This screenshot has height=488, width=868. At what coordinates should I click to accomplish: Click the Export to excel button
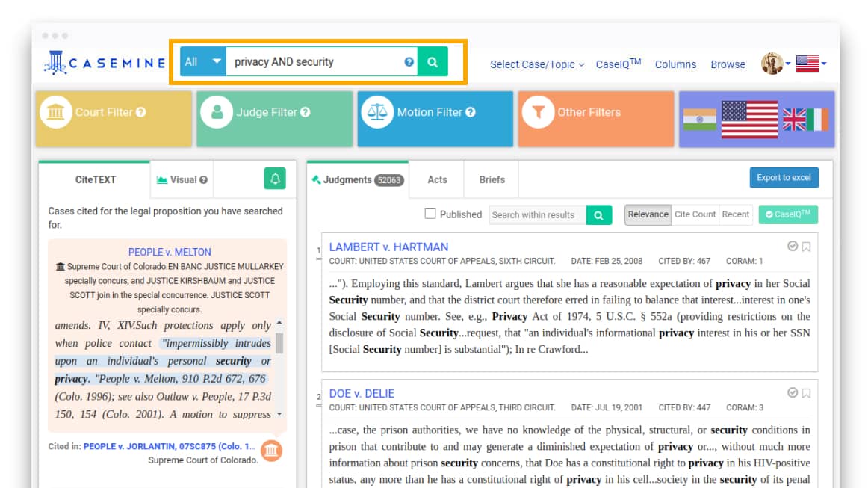(784, 178)
